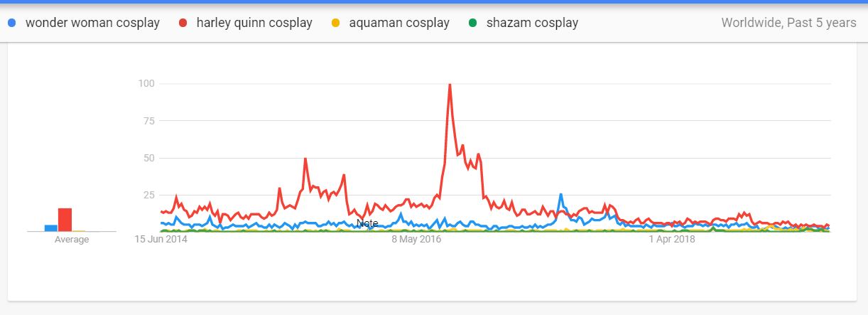Select the "shazam cosplay" legend label
The image size is (868, 315).
point(532,23)
